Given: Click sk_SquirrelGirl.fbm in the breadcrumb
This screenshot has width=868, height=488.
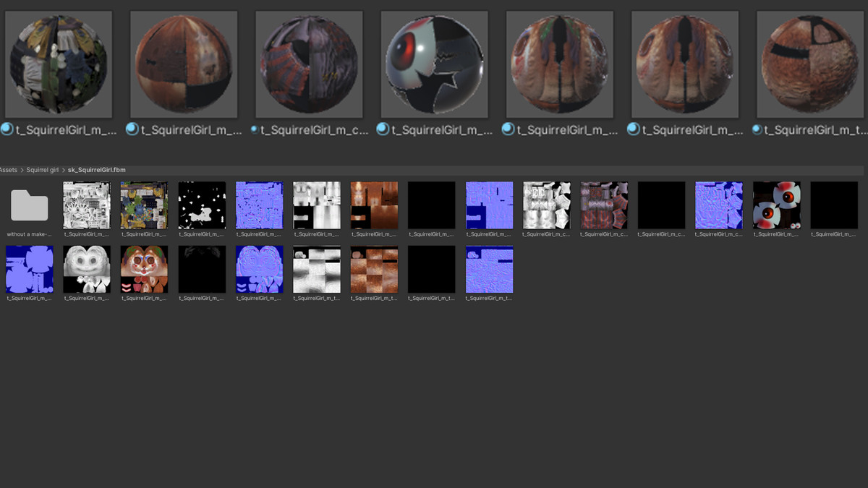Looking at the screenshot, I should tap(97, 170).
